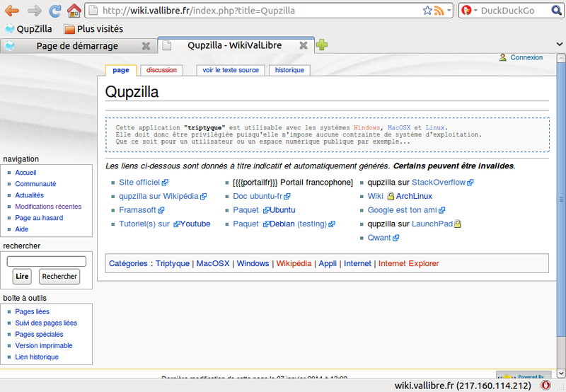Click the forward navigation arrow
Screen dimensions: 566x392
coord(33,11)
